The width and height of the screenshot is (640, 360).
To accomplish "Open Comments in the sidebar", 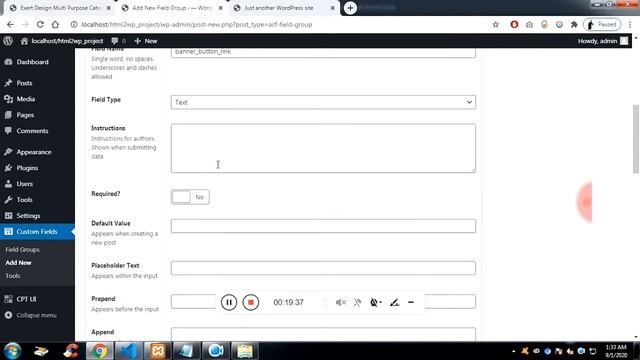I will [x=32, y=131].
